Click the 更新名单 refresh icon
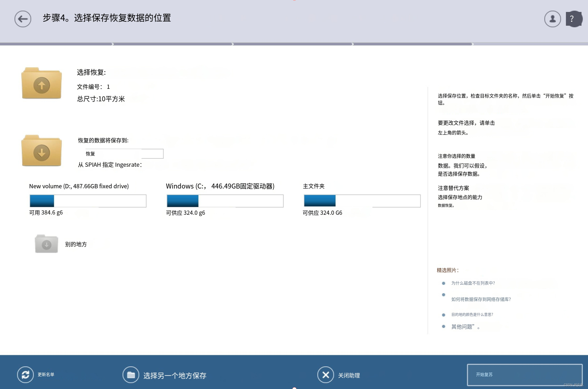 25,374
